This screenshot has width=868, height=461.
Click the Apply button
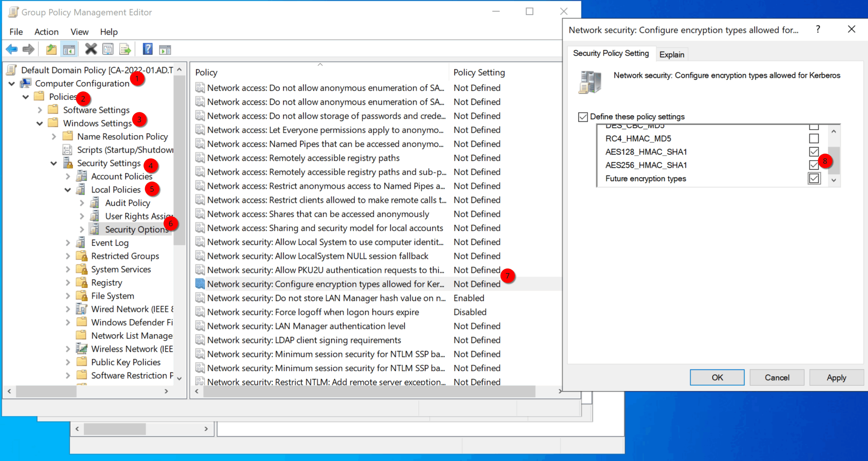(836, 377)
